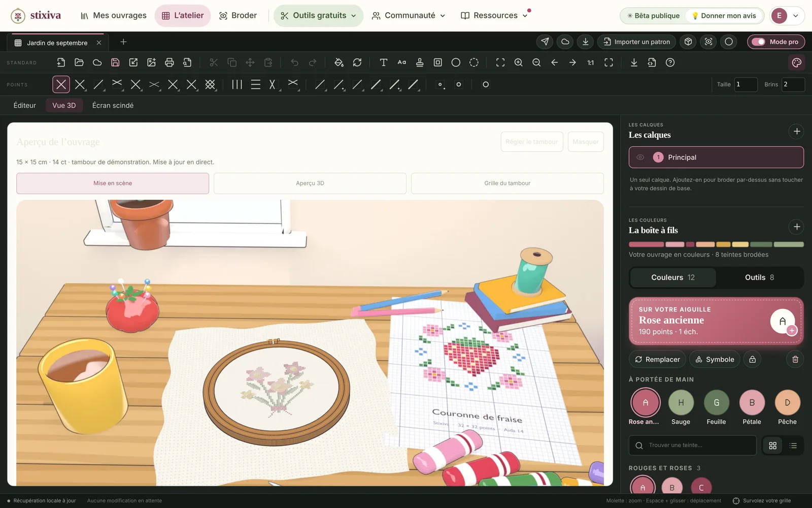Screen dimensions: 812x508
Task: Select the paint bucket fill tool
Action: (339, 62)
